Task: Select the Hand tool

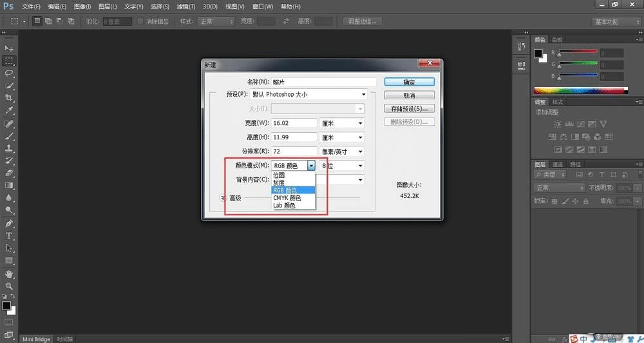Action: pos(8,274)
